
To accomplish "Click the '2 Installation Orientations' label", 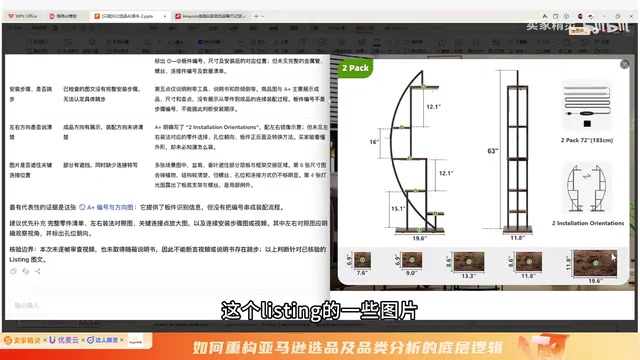I will point(588,223).
